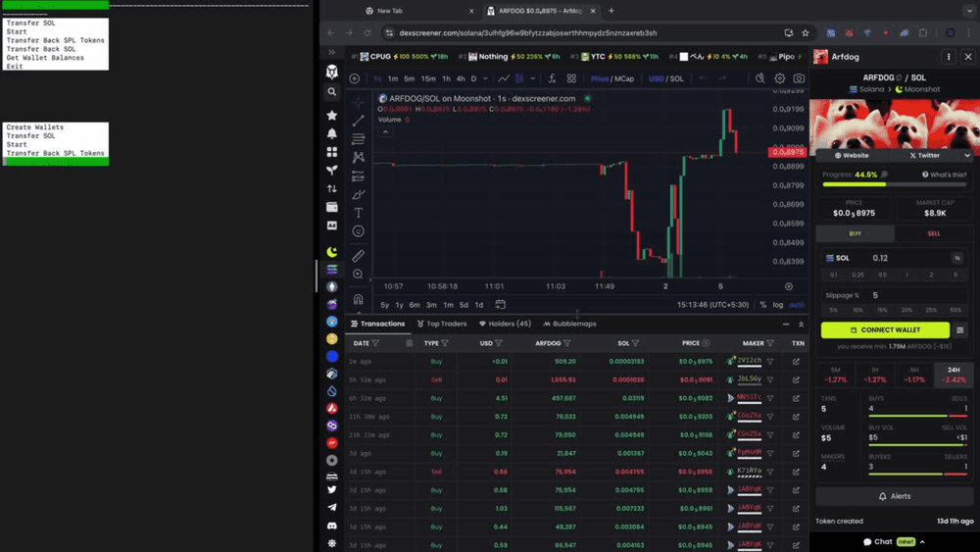Click the CONNECT WALLET button
Viewport: 980px width, 552px height.
click(x=885, y=330)
